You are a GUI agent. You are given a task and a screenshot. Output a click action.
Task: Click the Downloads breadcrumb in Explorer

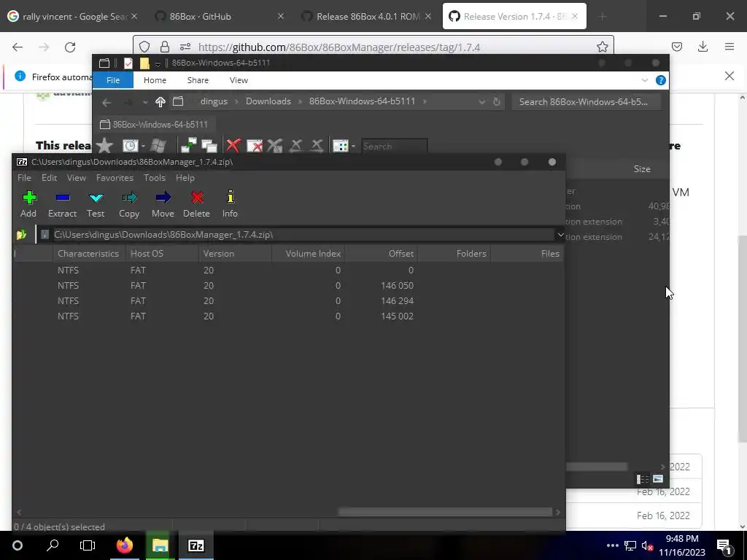pos(268,101)
